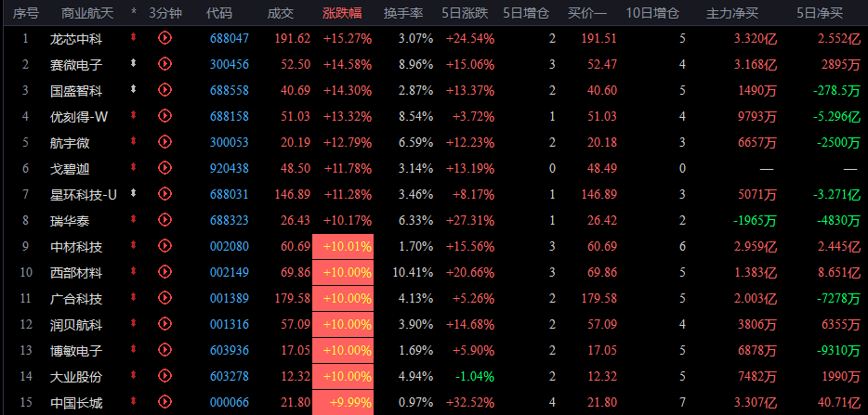Sort by 5日净买 column header
This screenshot has width=868, height=415.
(820, 13)
